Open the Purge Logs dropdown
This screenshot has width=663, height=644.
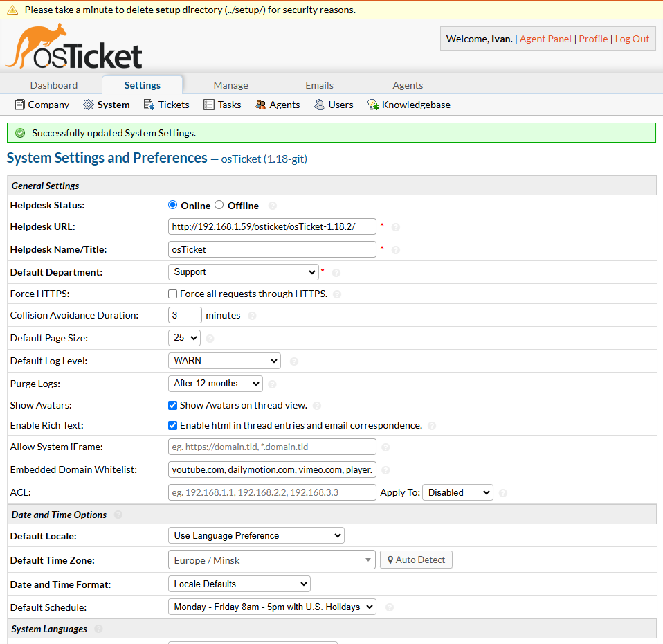click(x=215, y=384)
